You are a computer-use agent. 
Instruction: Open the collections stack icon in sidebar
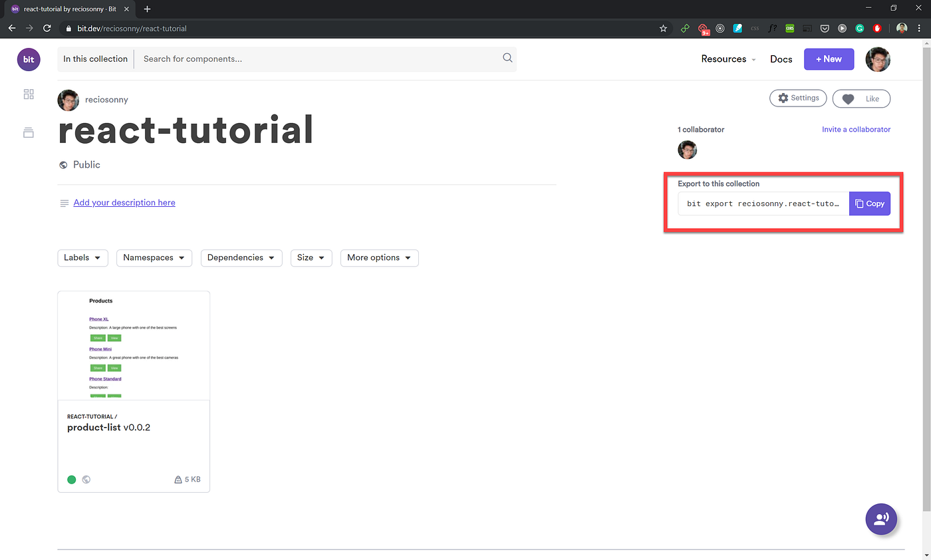(x=29, y=132)
